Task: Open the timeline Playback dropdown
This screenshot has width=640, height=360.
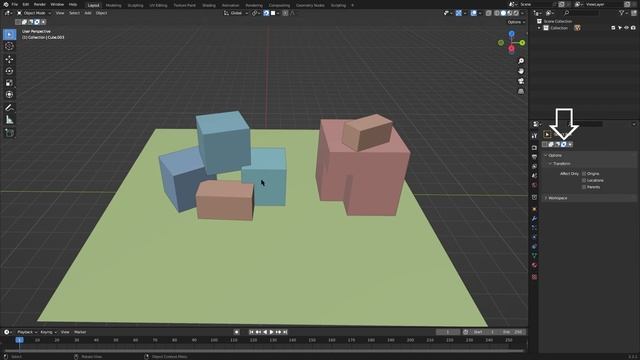Action: [27, 332]
